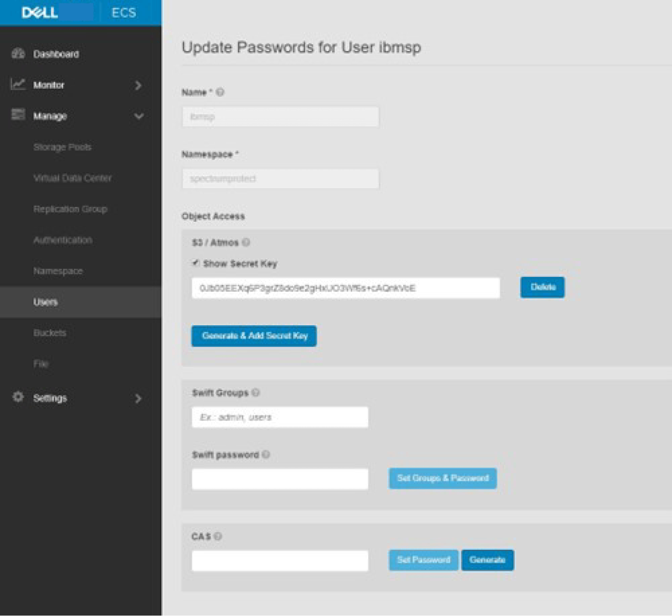This screenshot has height=616, width=672.
Task: Click the 'S3 / Atmos' label text
Action: pyautogui.click(x=215, y=243)
